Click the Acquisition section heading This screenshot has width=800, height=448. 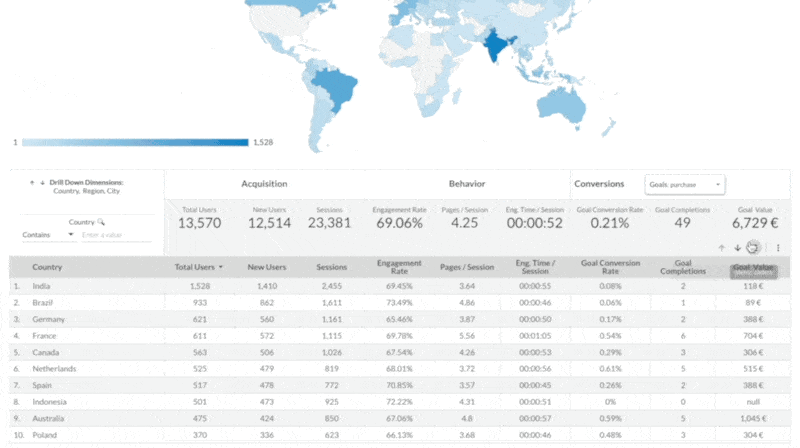(x=264, y=184)
